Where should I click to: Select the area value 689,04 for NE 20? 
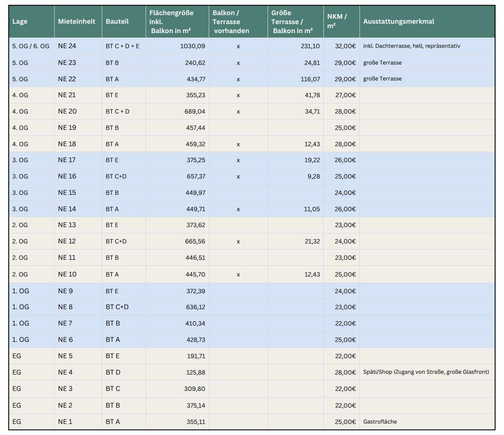(x=195, y=112)
